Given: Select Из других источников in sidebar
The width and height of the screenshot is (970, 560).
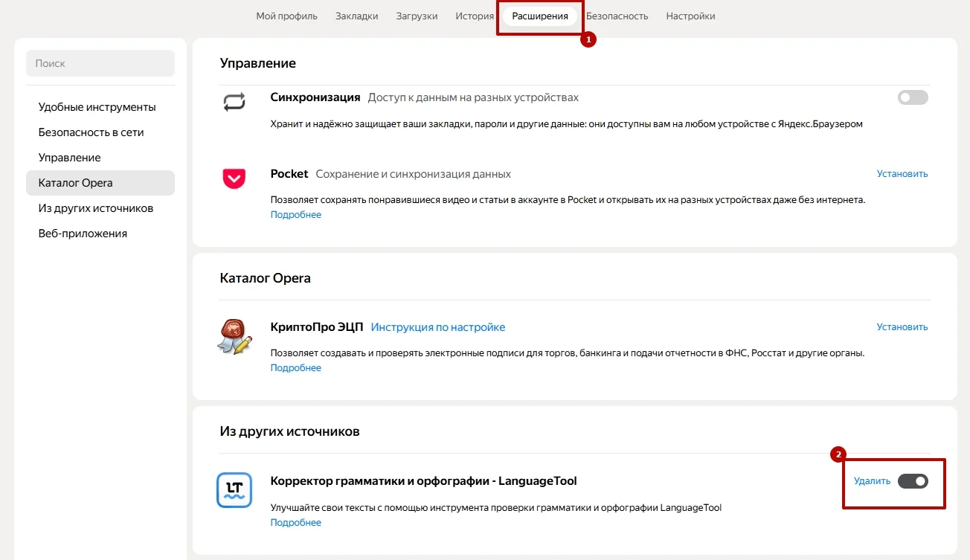Looking at the screenshot, I should pyautogui.click(x=96, y=208).
